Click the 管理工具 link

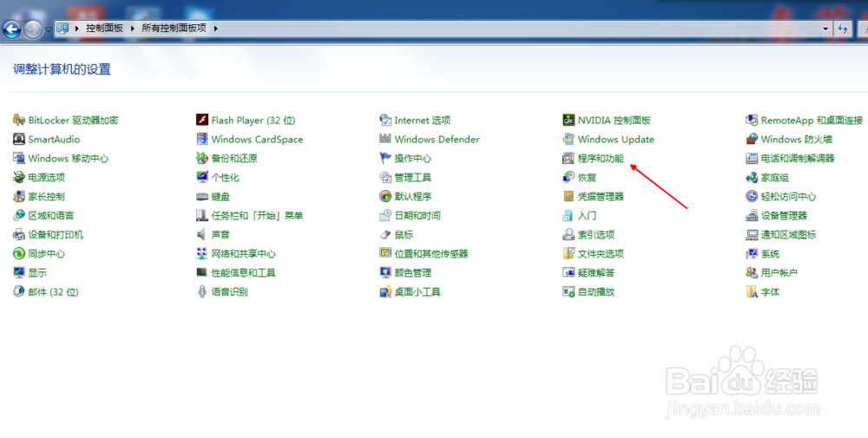pyautogui.click(x=412, y=178)
